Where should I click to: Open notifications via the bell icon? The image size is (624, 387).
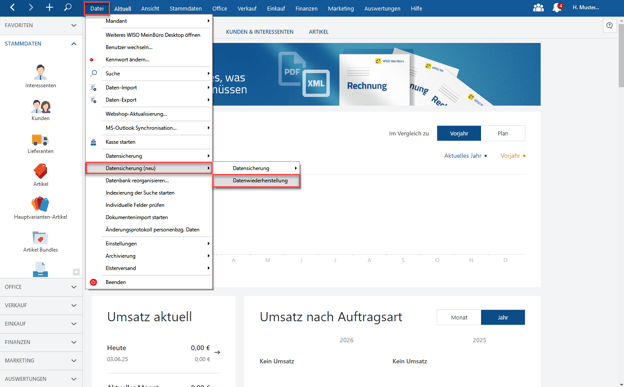pos(557,8)
